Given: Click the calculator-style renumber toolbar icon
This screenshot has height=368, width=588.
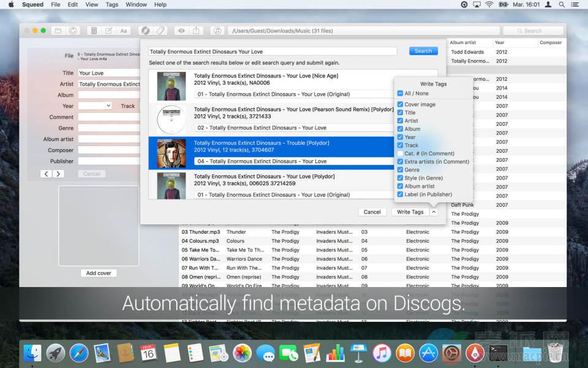Looking at the screenshot, I should point(94,31).
